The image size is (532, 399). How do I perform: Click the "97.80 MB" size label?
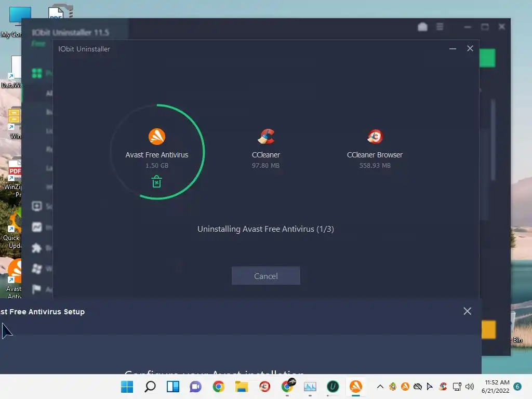pos(265,166)
